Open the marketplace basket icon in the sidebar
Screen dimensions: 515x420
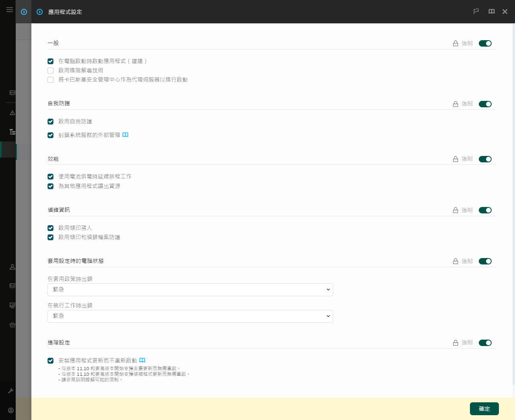12,325
